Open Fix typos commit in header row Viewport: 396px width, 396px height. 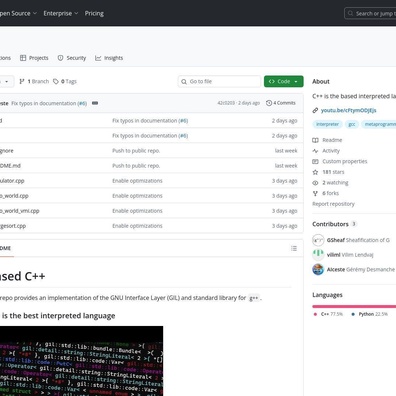44,103
